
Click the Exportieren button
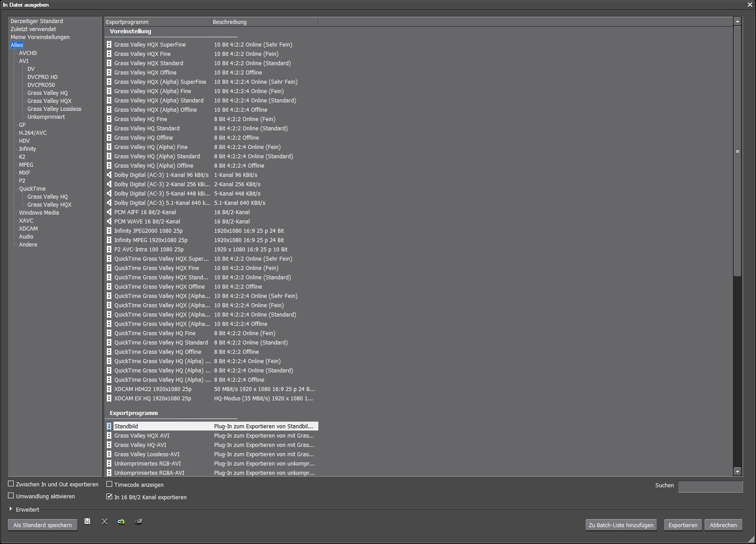tap(683, 525)
